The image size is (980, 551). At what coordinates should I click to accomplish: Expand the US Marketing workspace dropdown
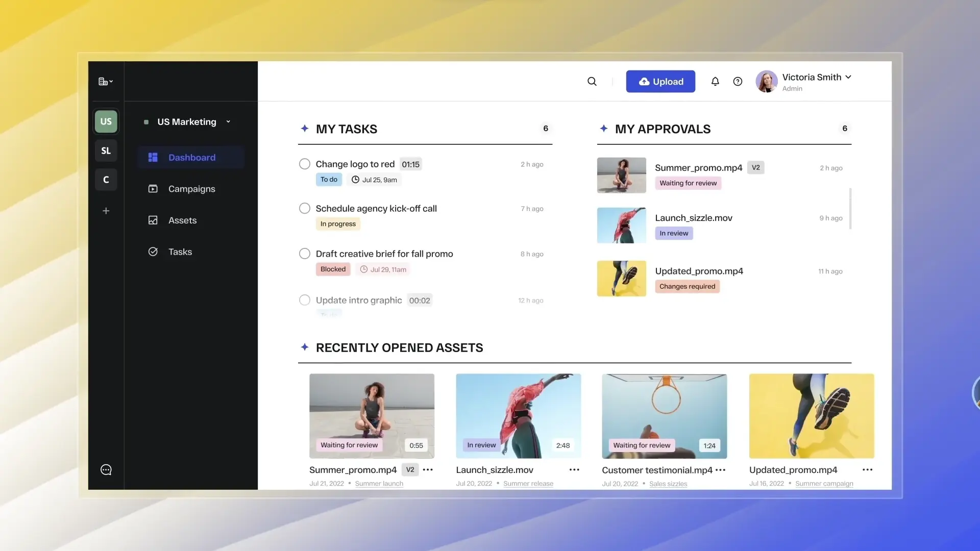click(228, 122)
